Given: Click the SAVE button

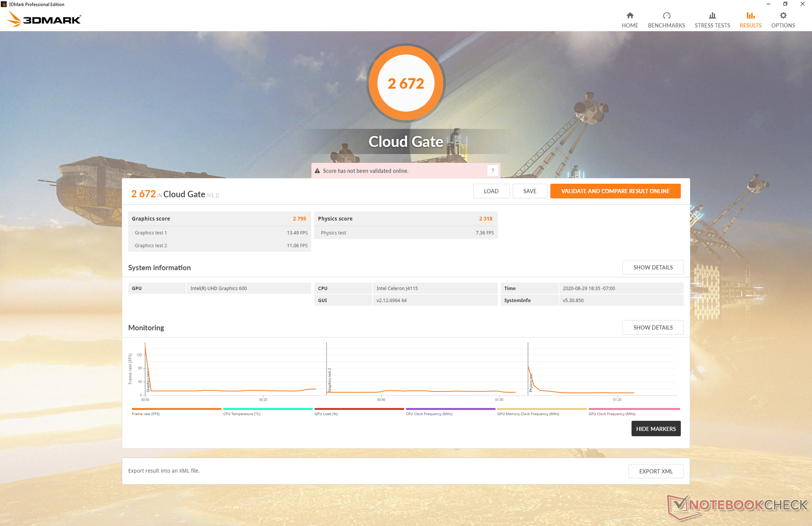Looking at the screenshot, I should point(529,191).
